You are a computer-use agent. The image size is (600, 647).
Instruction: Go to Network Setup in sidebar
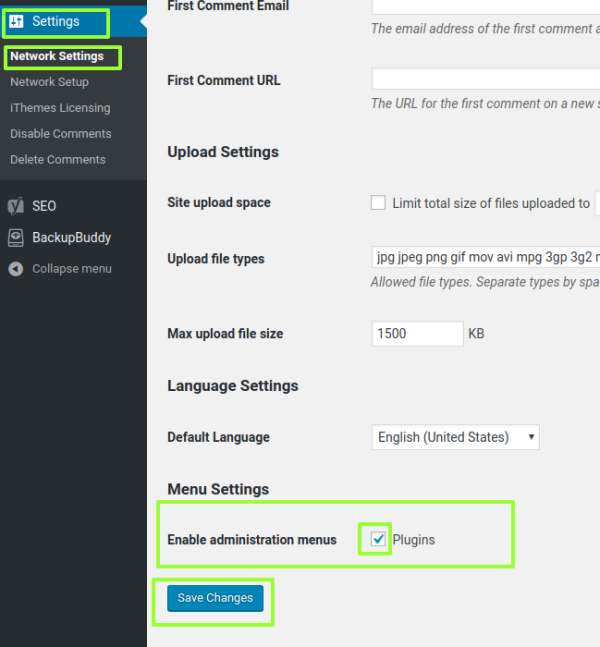click(x=49, y=82)
